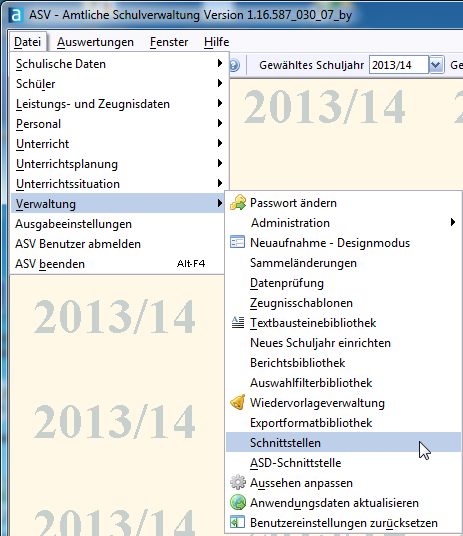Open the Hilfe menu

pos(216,42)
